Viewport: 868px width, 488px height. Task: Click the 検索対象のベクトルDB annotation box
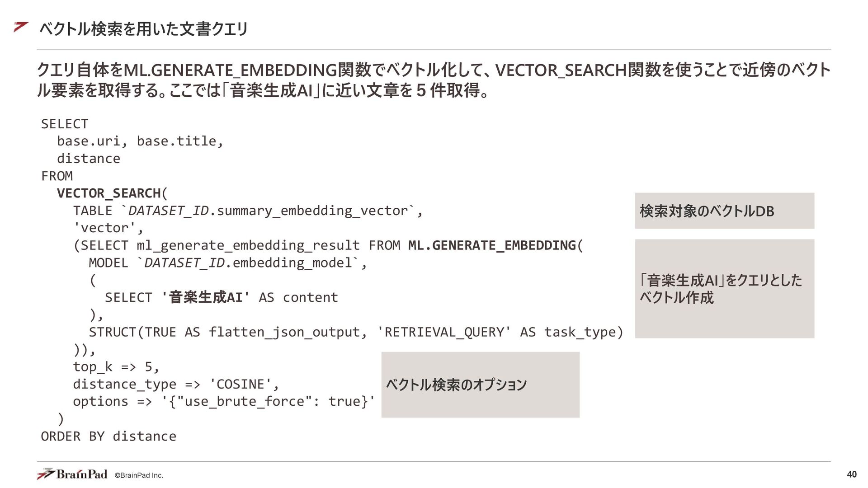(724, 211)
